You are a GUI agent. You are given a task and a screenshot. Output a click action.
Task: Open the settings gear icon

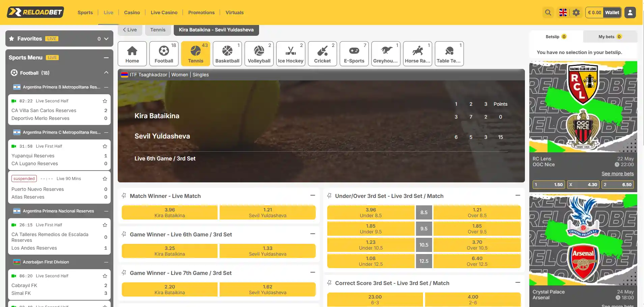tap(576, 12)
